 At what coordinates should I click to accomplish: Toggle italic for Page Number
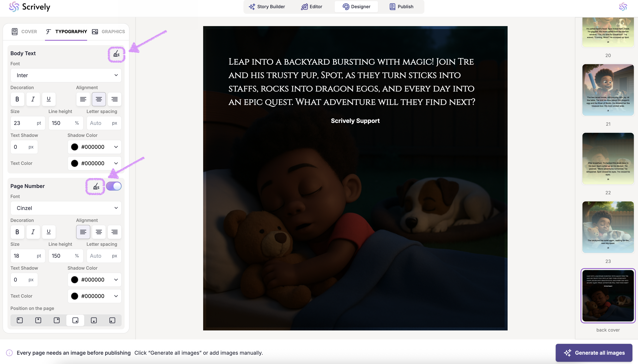pos(33,232)
